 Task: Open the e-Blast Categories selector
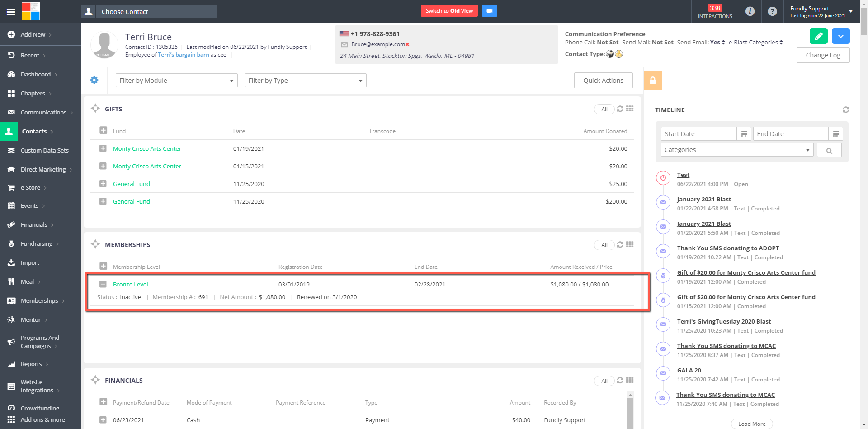point(756,43)
